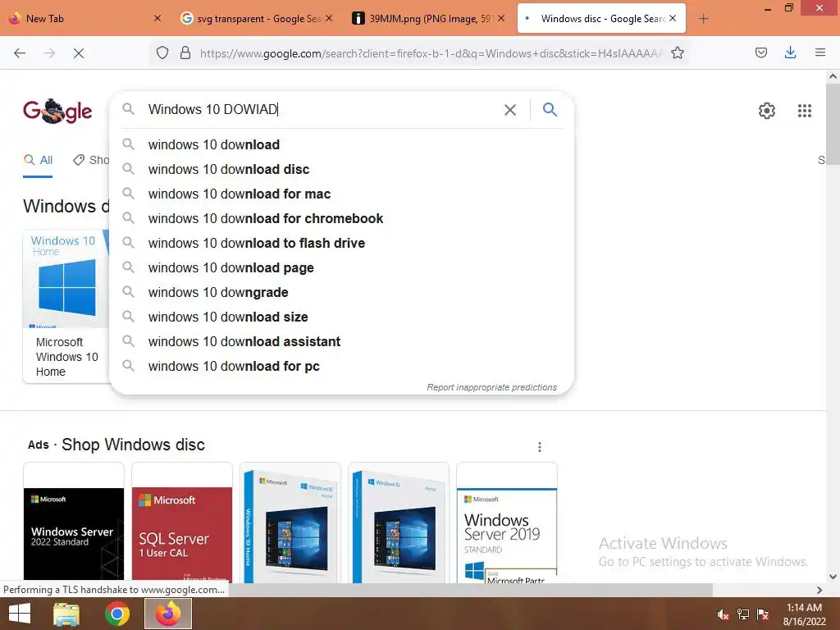Close the svg transparent tab
Viewport: 840px width, 630px height.
click(329, 18)
